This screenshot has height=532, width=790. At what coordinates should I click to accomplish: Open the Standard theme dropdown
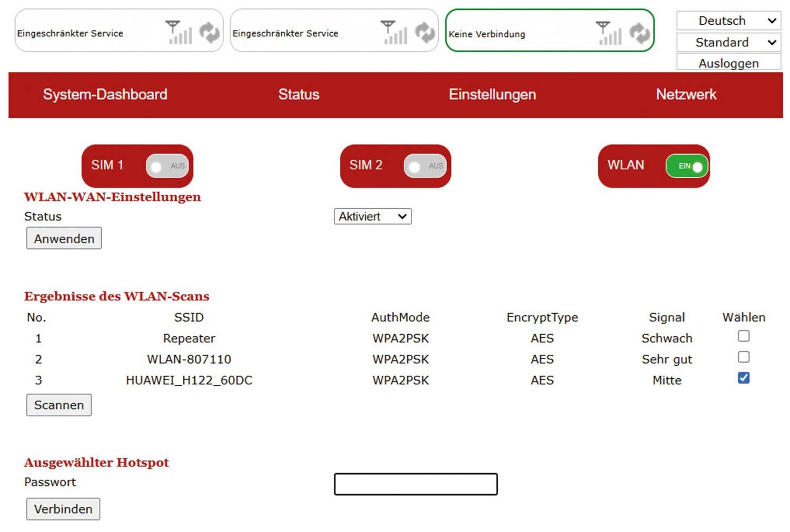(x=728, y=42)
